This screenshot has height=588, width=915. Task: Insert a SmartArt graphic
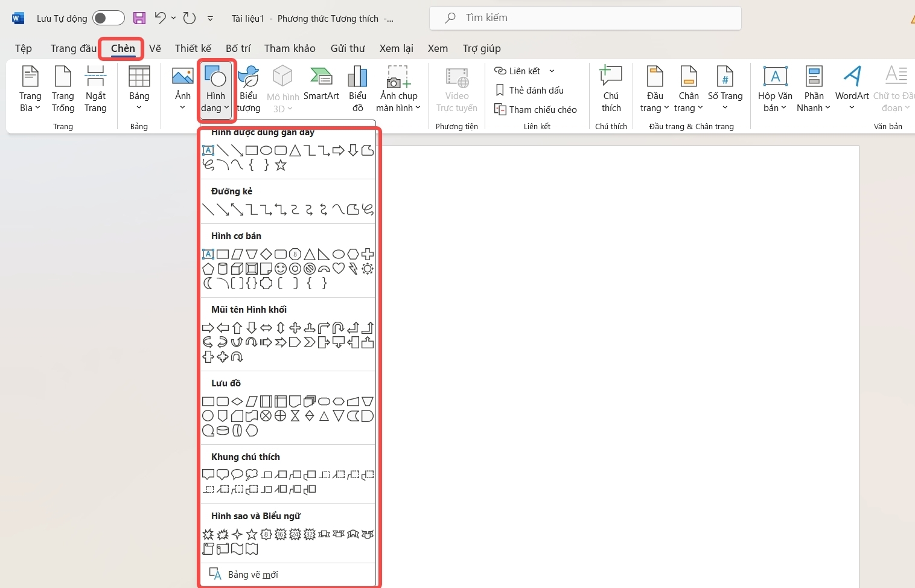point(321,85)
